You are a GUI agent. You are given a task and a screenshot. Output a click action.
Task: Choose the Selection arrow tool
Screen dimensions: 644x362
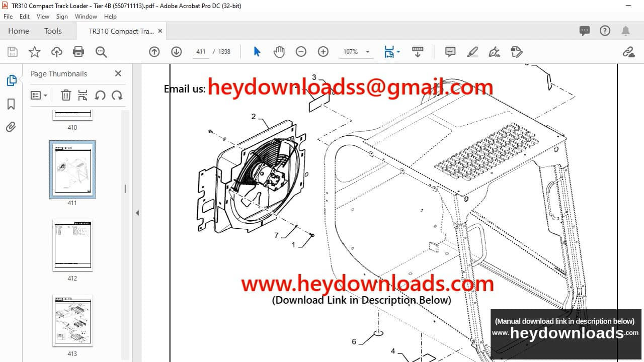click(257, 52)
